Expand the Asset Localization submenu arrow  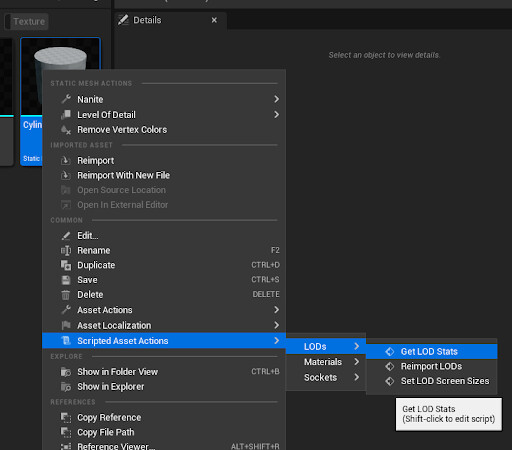(276, 325)
